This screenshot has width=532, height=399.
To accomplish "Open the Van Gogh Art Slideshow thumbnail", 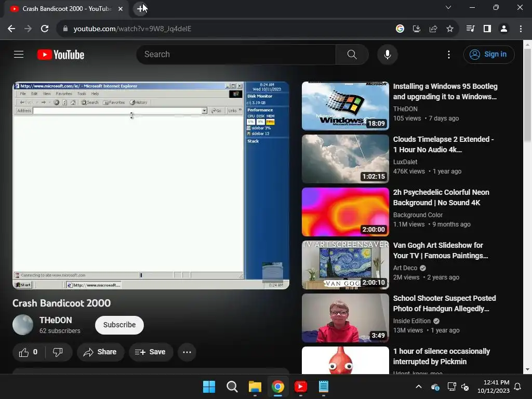I will click(345, 264).
